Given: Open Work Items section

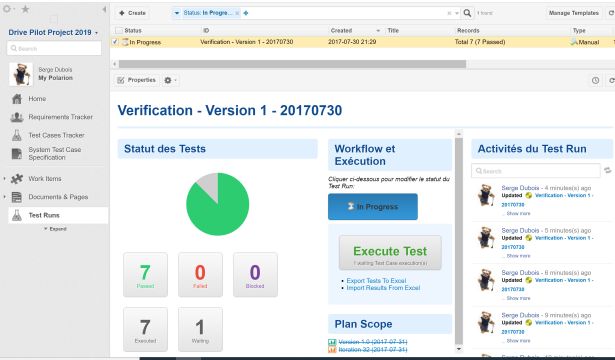Looking at the screenshot, I should tap(45, 179).
